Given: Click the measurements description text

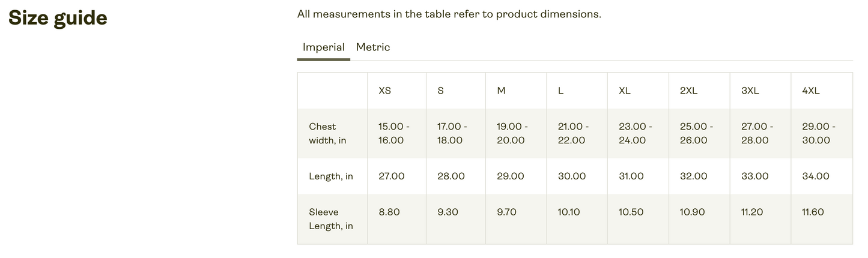Looking at the screenshot, I should 449,14.
